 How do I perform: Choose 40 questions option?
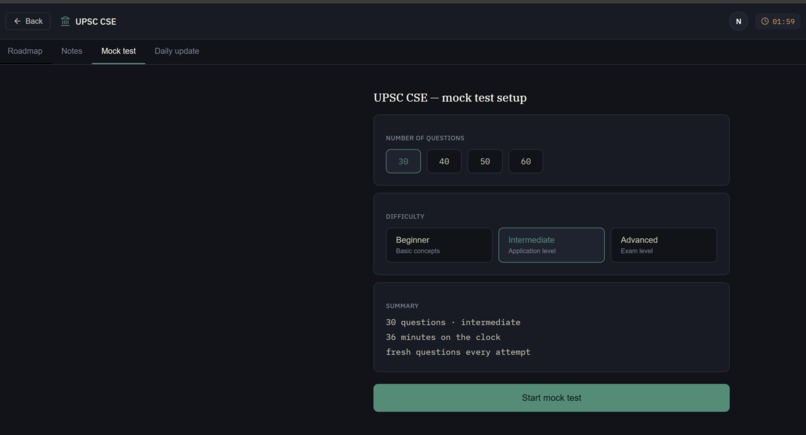pyautogui.click(x=444, y=161)
